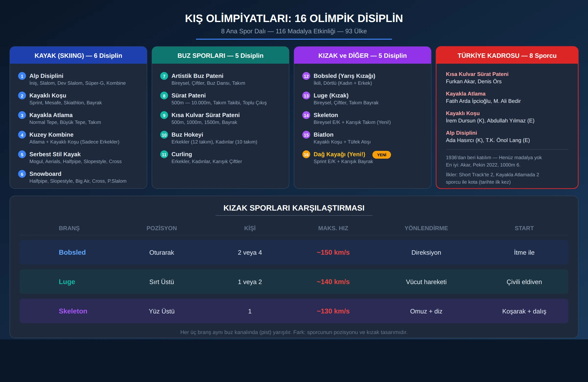Select the Artistik Buz Pateni number 7 icon
Image resolution: width=588 pixels, height=382 pixels.
point(164,76)
